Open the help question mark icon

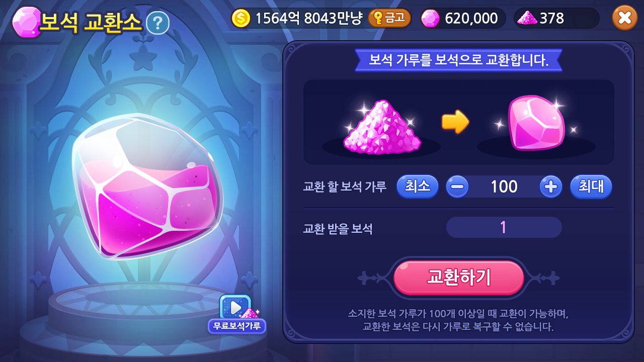click(157, 23)
